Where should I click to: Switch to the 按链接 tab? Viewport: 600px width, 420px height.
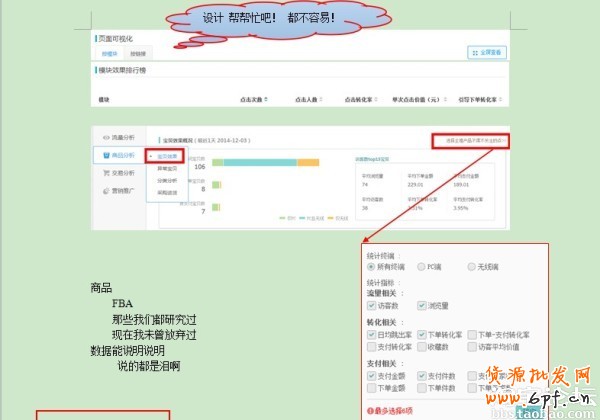tap(137, 53)
